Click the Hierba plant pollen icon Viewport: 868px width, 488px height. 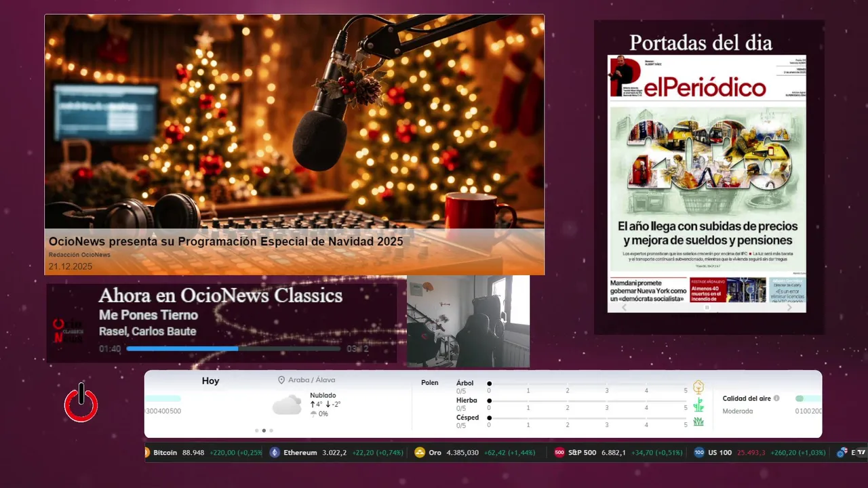coord(698,405)
